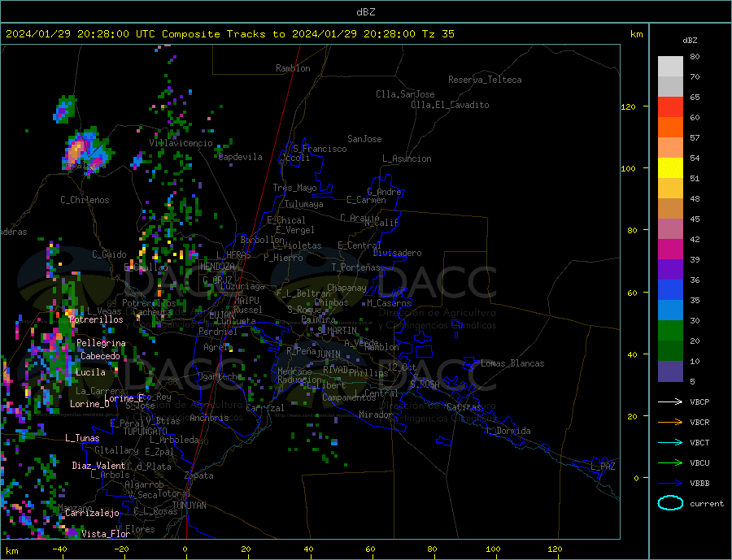The image size is (732, 560).
Task: Click the L_PAZ map label
Action: coord(603,467)
